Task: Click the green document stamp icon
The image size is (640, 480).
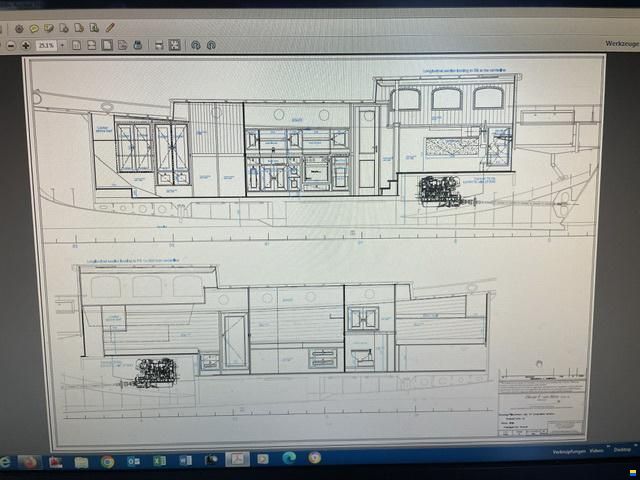Action: pos(94,28)
